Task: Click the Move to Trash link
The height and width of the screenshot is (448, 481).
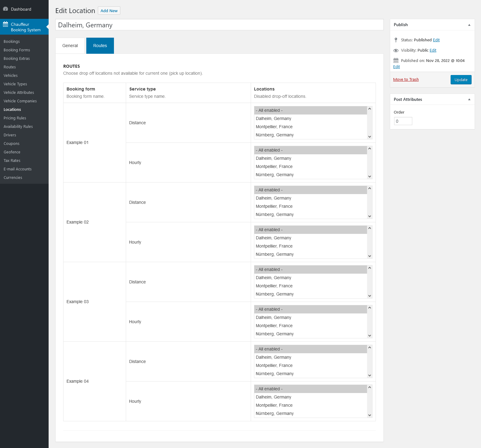Action: tap(406, 80)
